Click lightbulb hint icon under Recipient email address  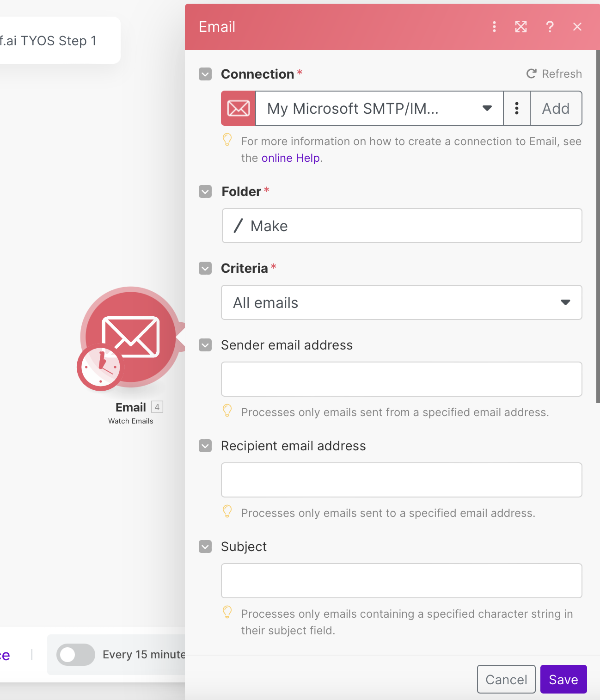[x=227, y=511]
